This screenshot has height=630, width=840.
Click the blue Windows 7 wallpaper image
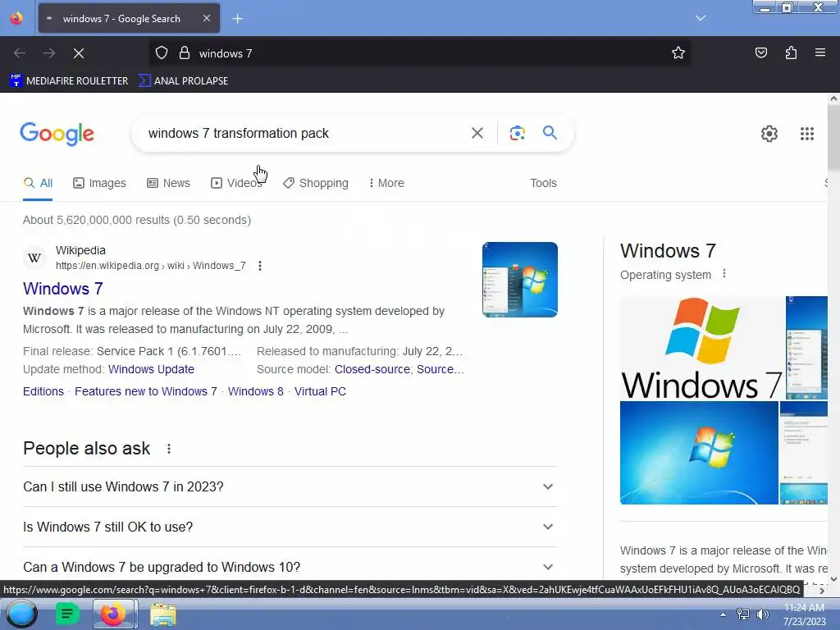coord(699,453)
